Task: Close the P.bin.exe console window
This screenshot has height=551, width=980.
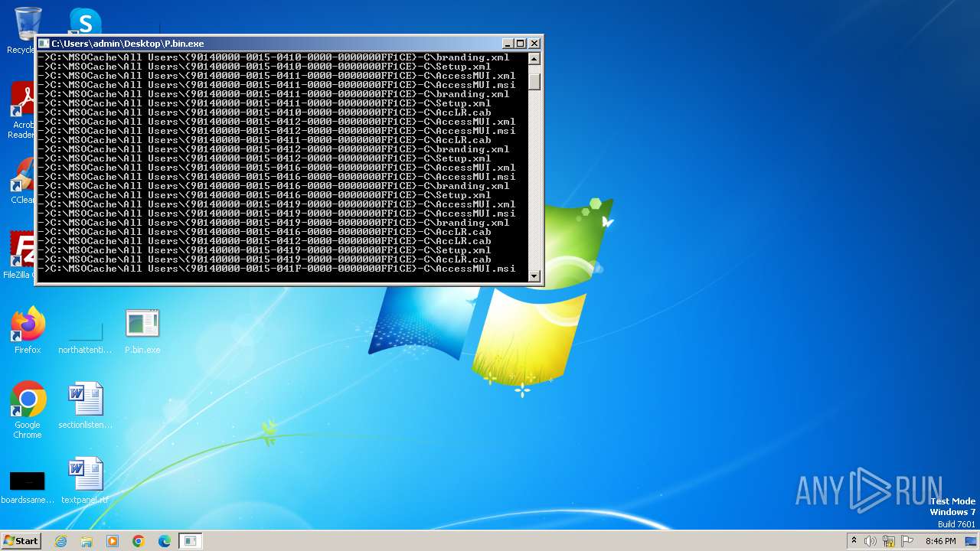Action: click(534, 44)
